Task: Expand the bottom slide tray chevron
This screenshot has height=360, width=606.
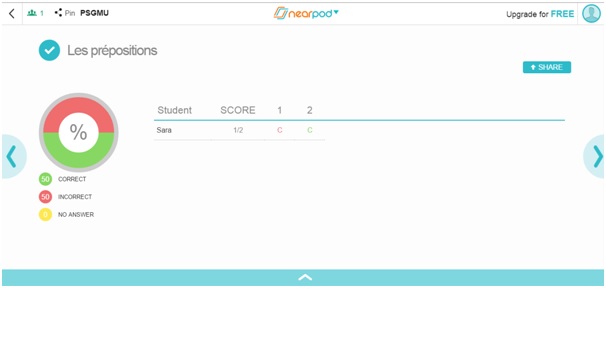Action: click(305, 277)
